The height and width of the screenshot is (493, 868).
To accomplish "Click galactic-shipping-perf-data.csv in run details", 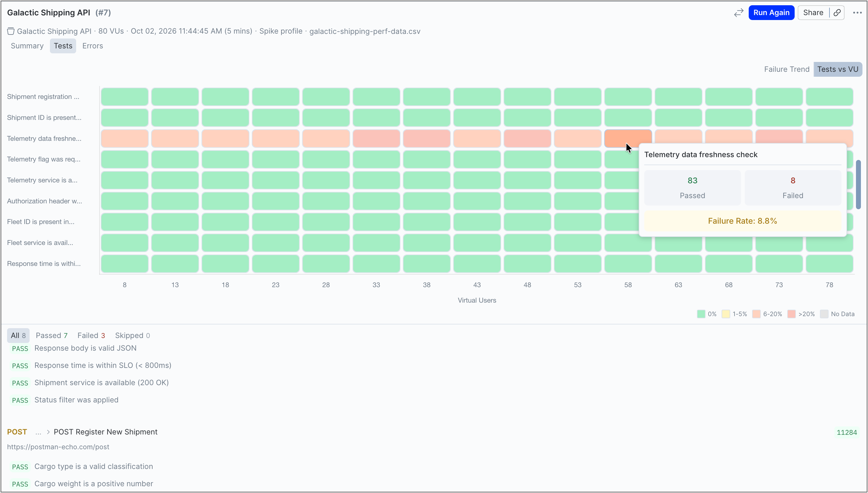I will tap(365, 31).
